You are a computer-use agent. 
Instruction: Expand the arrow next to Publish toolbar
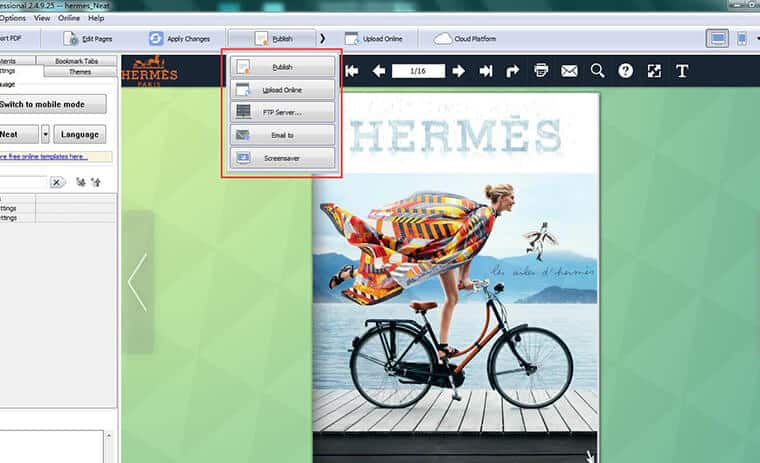tap(322, 39)
